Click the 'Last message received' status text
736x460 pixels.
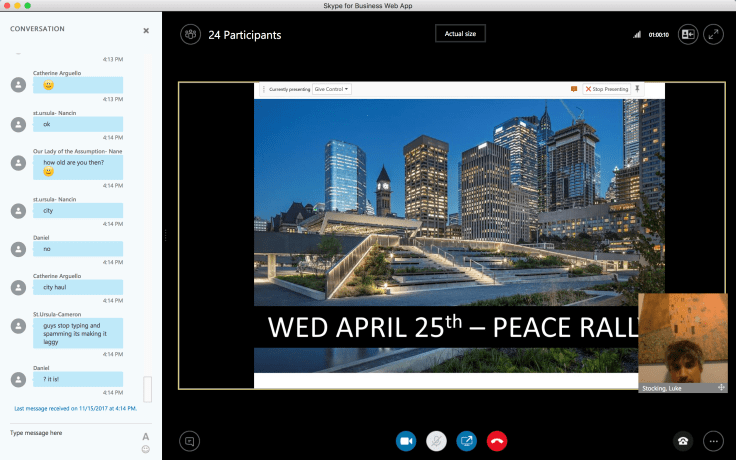76,408
